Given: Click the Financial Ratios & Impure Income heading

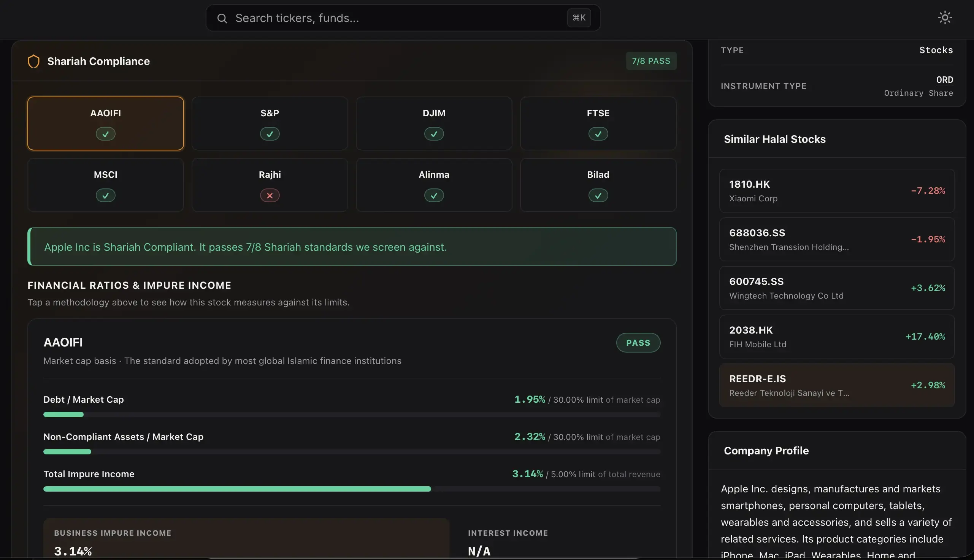Looking at the screenshot, I should (x=129, y=285).
